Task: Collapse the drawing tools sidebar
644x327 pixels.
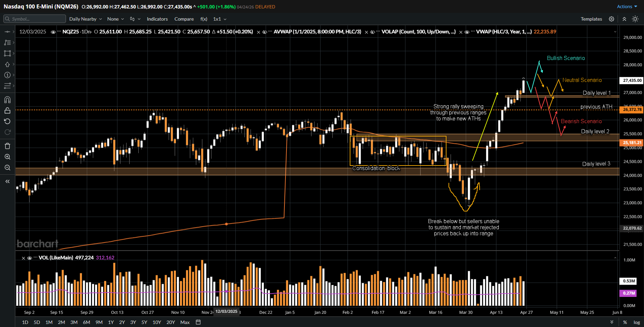Action: coord(7,181)
